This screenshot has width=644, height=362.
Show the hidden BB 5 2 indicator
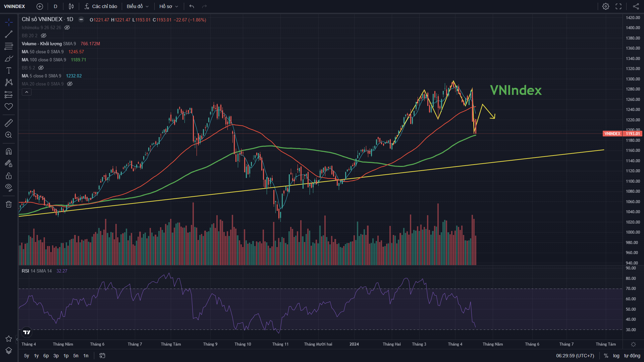(x=41, y=68)
